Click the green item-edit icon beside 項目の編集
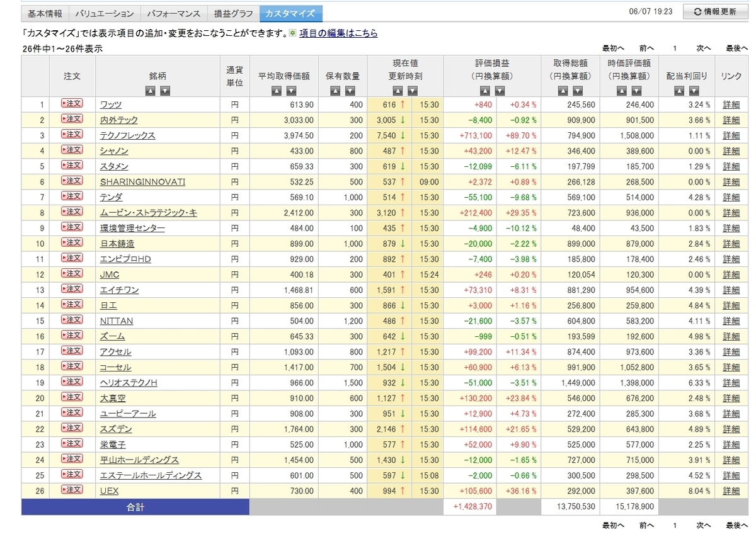This screenshot has width=756, height=539. tap(292, 33)
